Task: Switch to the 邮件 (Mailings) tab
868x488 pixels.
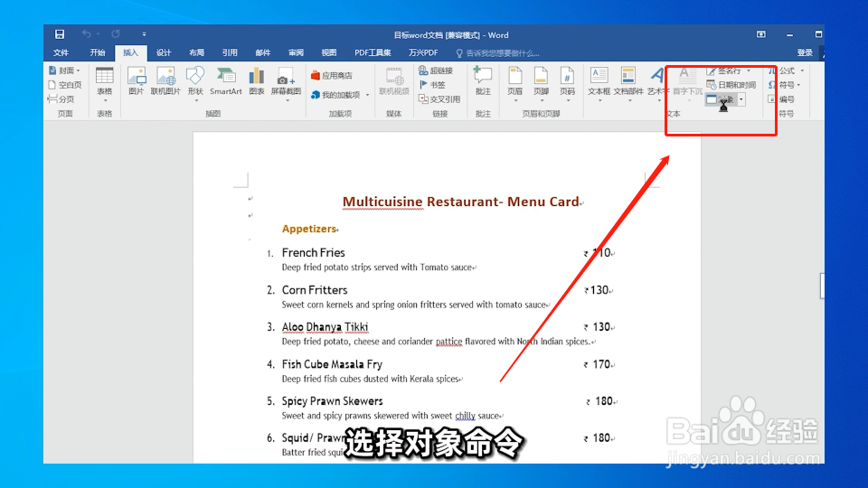Action: (x=263, y=52)
